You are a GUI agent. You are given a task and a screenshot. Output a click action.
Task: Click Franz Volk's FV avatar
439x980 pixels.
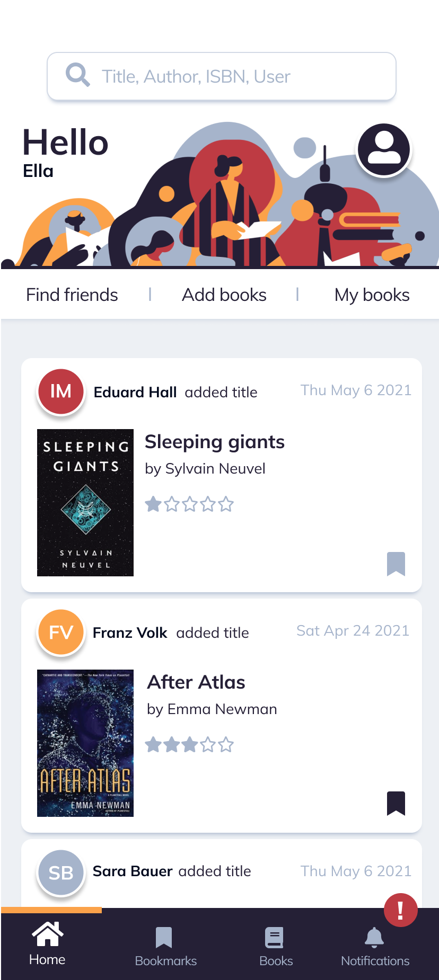point(61,632)
